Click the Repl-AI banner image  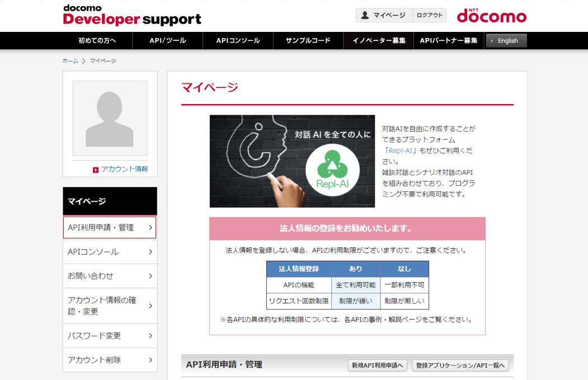coord(292,161)
